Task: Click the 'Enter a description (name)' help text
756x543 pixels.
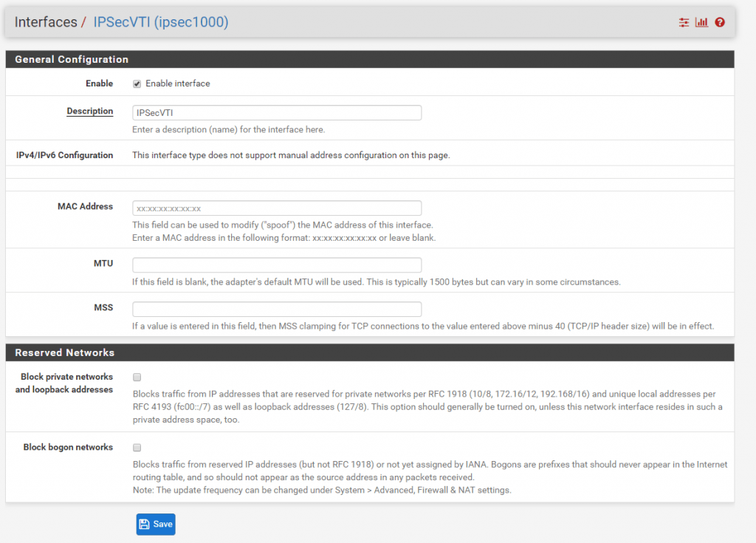Action: 229,129
